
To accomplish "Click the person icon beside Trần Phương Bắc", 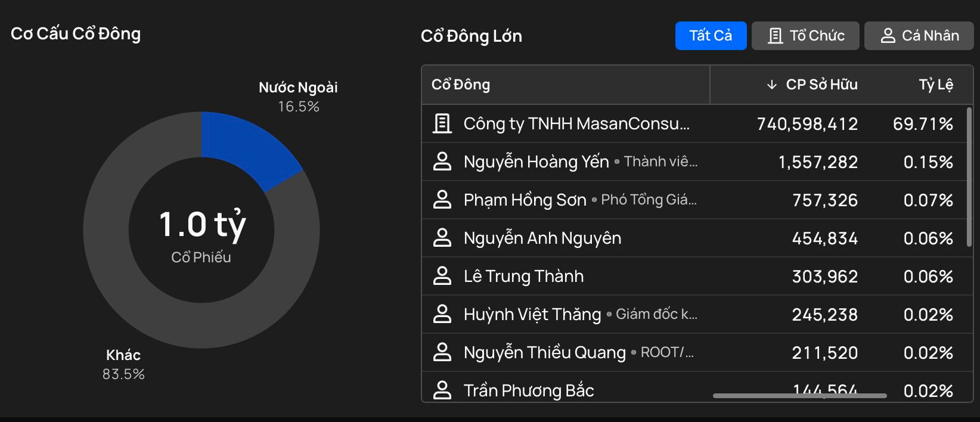I will pyautogui.click(x=442, y=390).
